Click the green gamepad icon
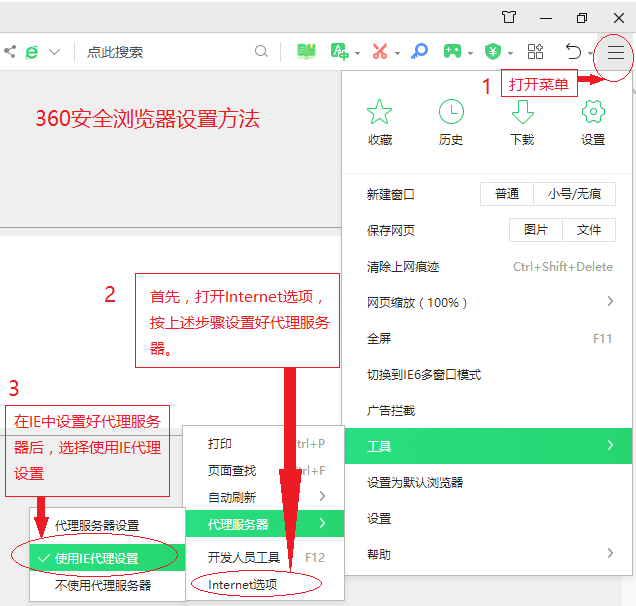Screen dimensions: 636x606 pyautogui.click(x=452, y=52)
